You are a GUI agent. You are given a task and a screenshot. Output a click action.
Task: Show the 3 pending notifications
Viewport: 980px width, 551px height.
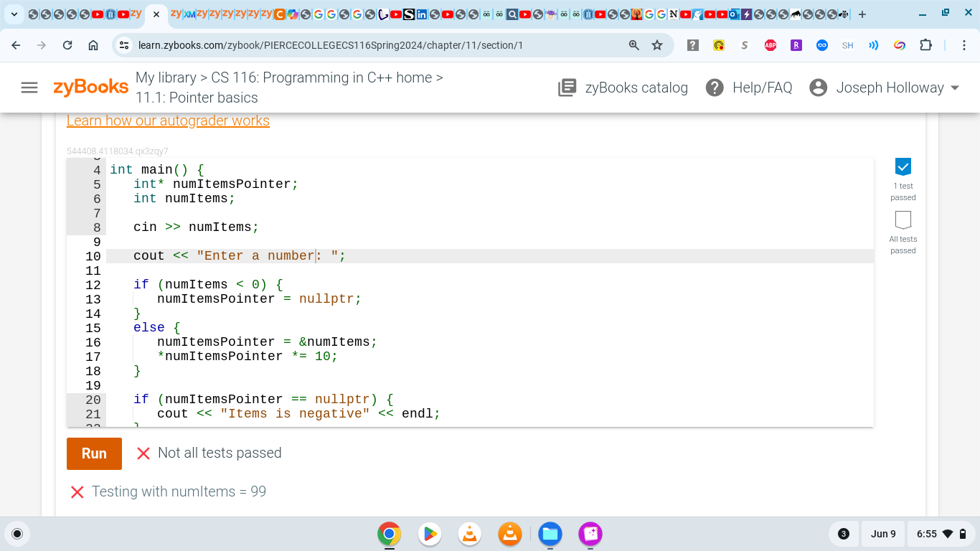tap(844, 534)
